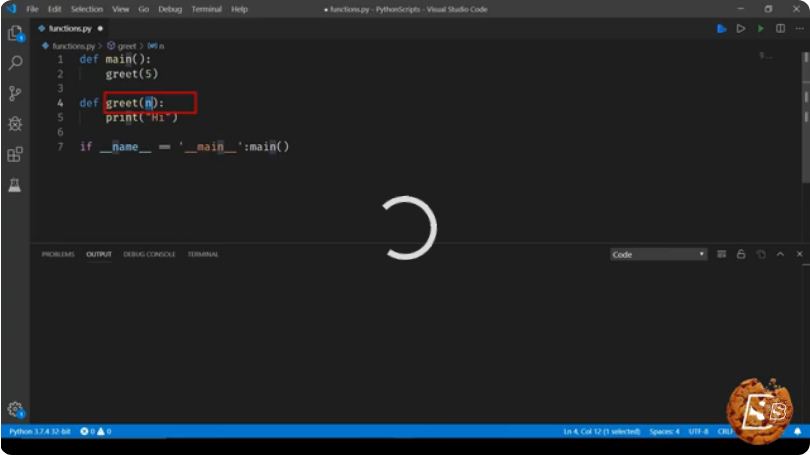Click Python 3.7.4 32-bit interpreter status
The height and width of the screenshot is (455, 810).
(x=40, y=431)
